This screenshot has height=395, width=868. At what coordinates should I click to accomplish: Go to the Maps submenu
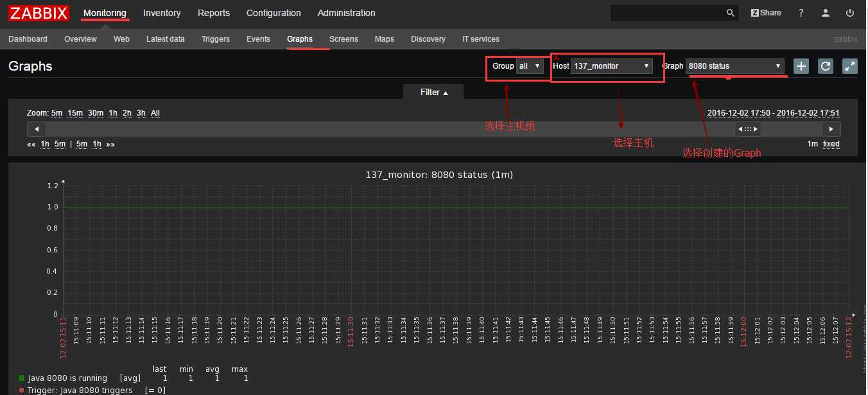coord(385,39)
